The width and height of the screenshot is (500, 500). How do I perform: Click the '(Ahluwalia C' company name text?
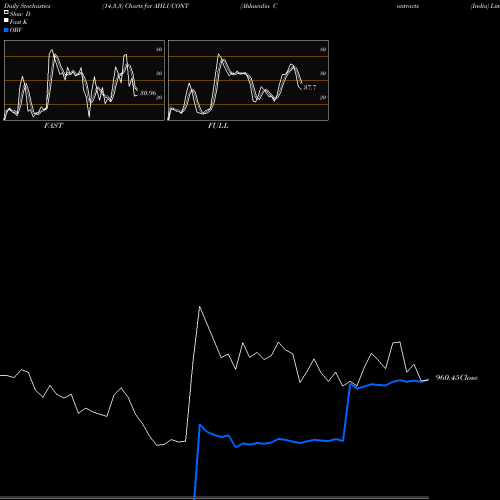click(259, 6)
